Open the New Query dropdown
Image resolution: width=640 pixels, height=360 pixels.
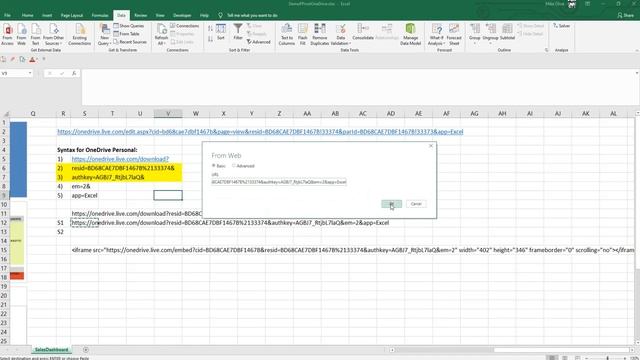pyautogui.click(x=104, y=34)
